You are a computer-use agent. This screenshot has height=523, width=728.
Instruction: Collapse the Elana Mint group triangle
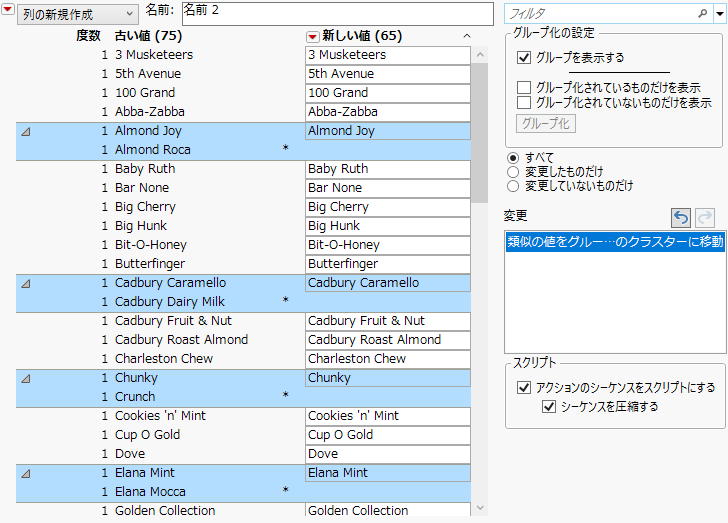26,473
